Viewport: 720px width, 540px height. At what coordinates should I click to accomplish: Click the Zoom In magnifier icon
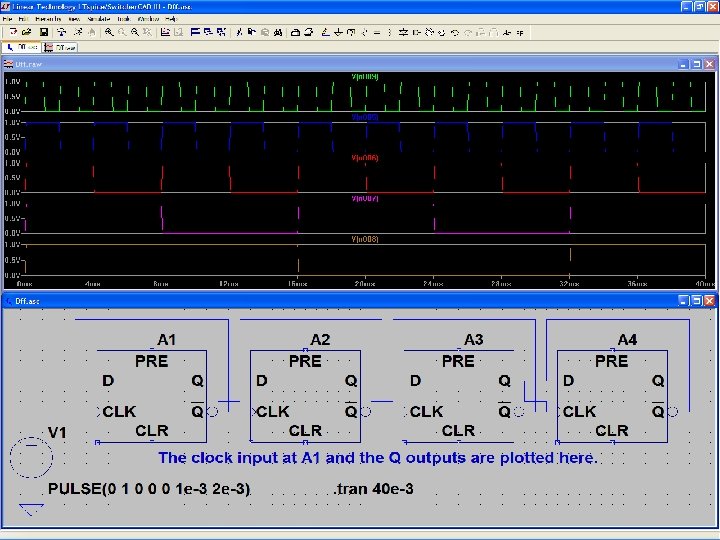(109, 32)
